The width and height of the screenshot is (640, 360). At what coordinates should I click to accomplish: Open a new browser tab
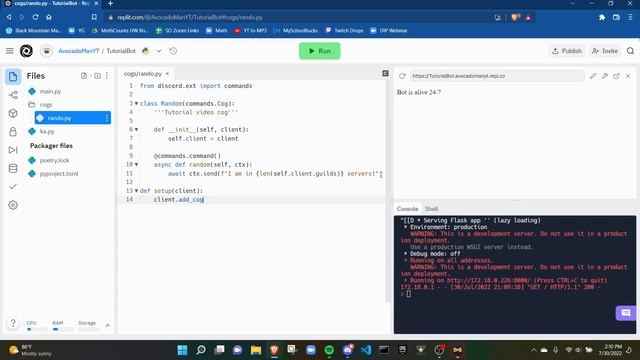pos(110,3)
